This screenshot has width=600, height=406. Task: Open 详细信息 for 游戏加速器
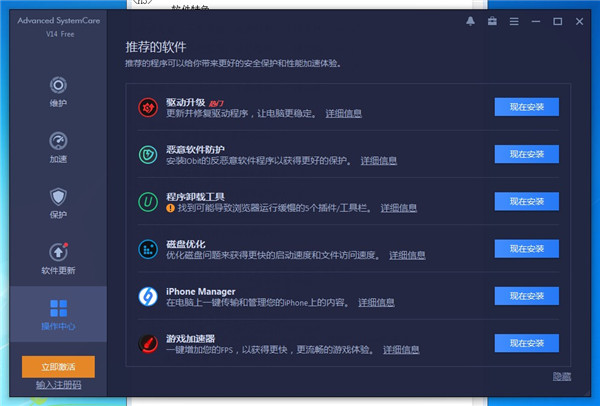(x=401, y=349)
